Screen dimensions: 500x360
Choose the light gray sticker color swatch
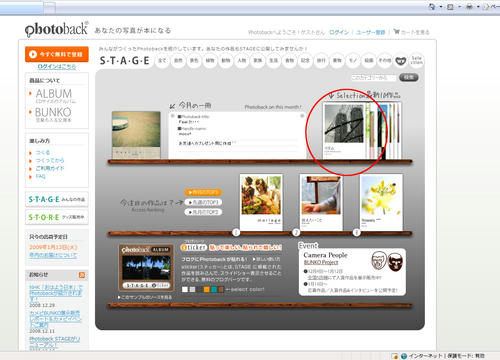(x=192, y=289)
